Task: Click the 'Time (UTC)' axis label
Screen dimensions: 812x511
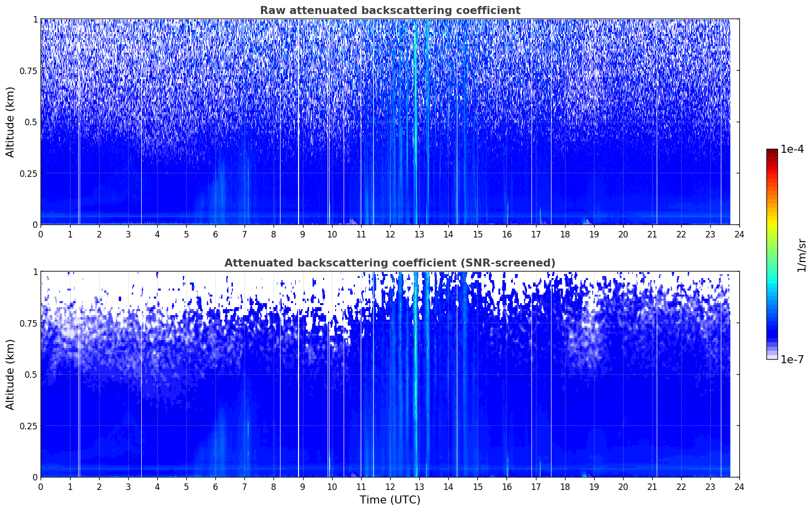Action: click(x=390, y=499)
